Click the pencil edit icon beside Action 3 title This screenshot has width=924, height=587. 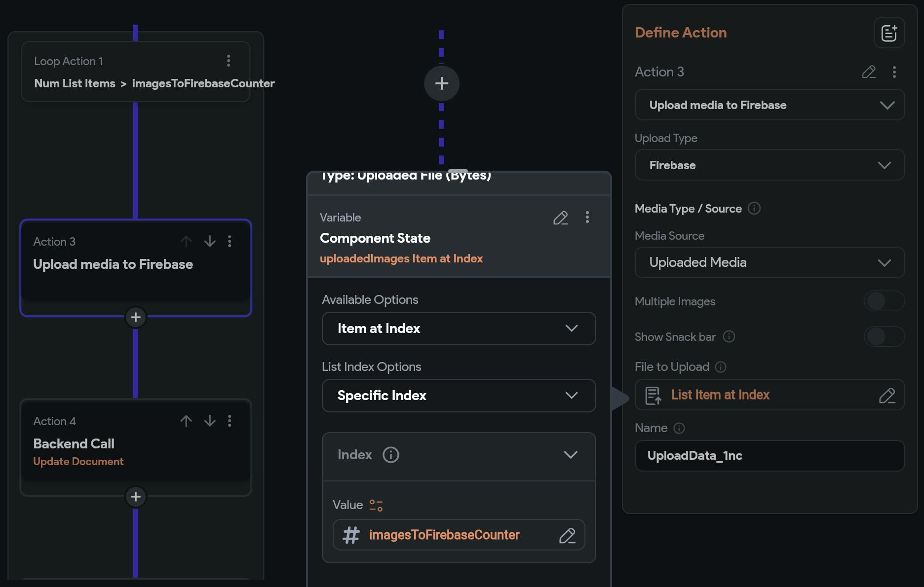click(869, 72)
